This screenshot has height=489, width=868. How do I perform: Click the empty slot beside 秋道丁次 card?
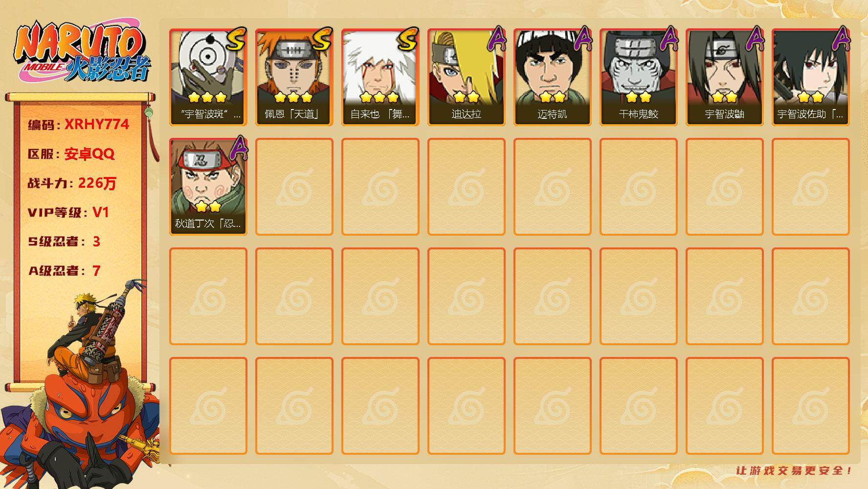pos(294,187)
